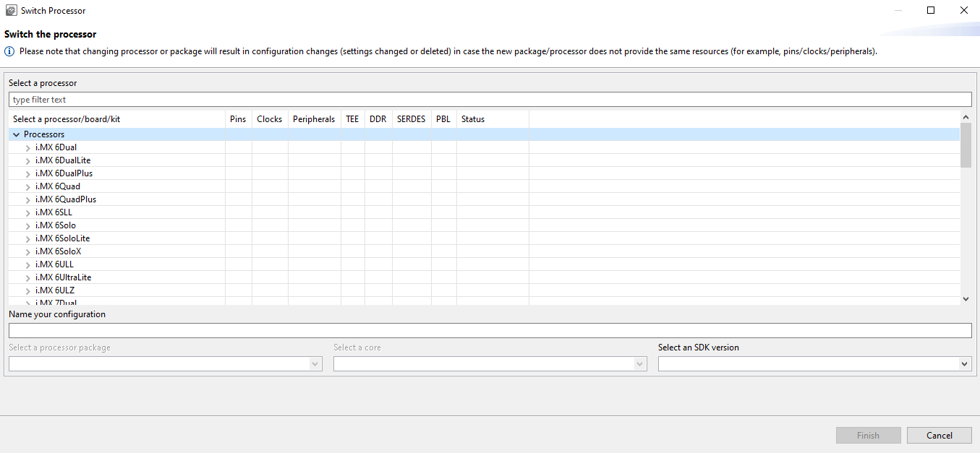
Task: Select the i.MX 6UltraLite entry
Action: click(x=63, y=277)
